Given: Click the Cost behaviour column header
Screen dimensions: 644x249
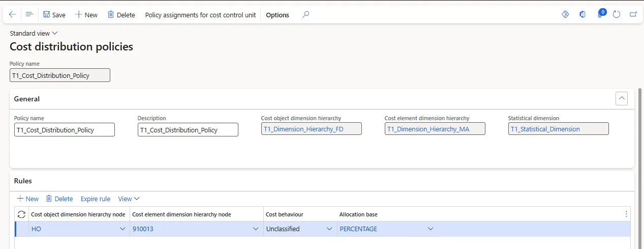Looking at the screenshot, I should click(285, 214).
